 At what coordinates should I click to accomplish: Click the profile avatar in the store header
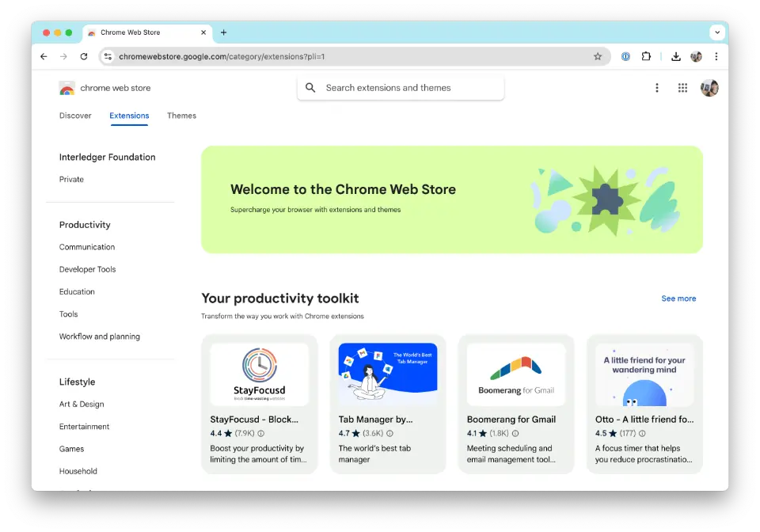coord(709,88)
